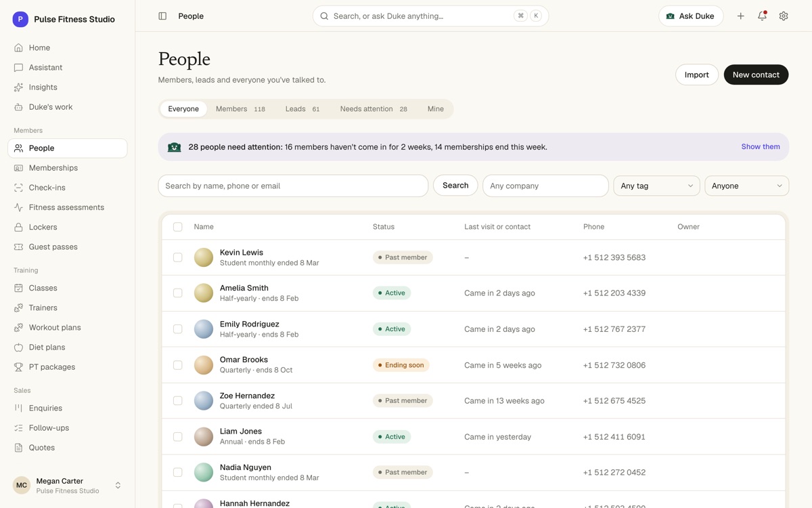Click the Any company filter field

point(545,186)
